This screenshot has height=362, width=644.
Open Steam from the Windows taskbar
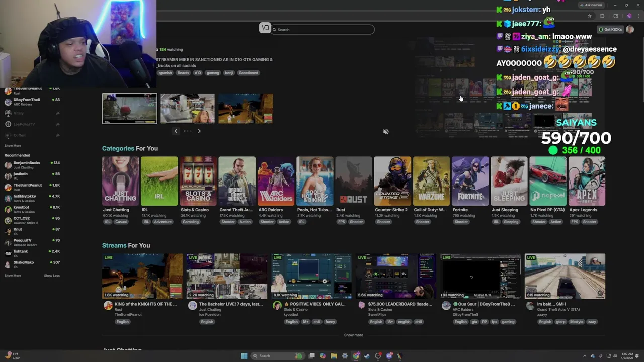[x=367, y=356]
